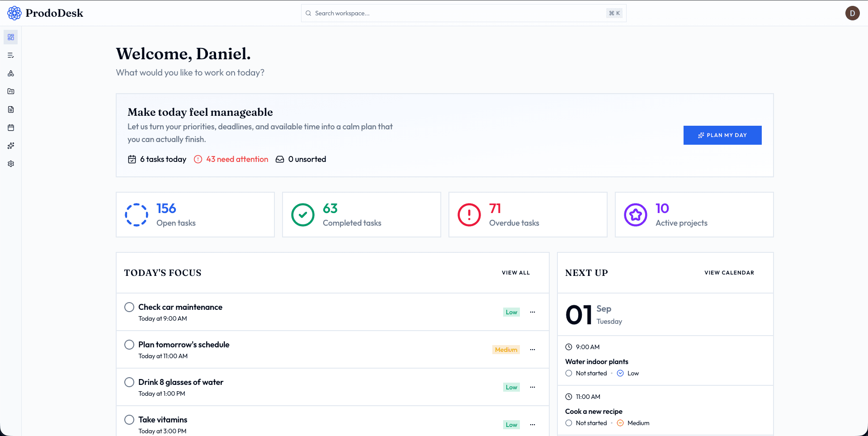This screenshot has width=868, height=436.
Task: Mark Take vitamins as complete
Action: tap(129, 420)
